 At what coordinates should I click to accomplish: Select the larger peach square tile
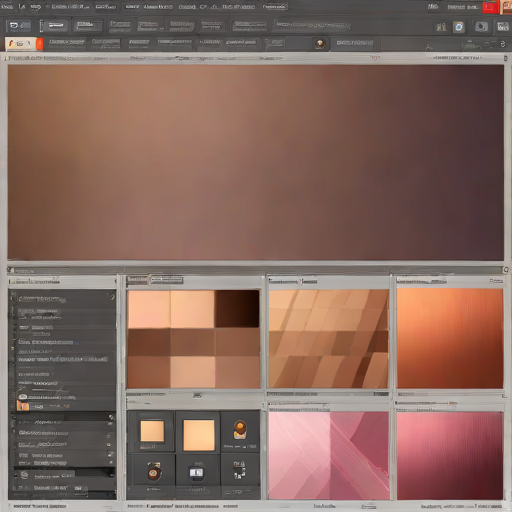tap(199, 435)
